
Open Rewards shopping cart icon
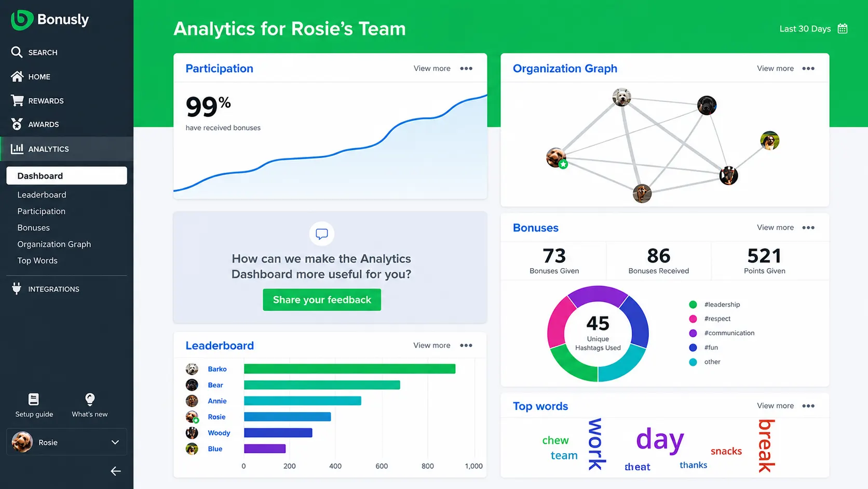(17, 100)
